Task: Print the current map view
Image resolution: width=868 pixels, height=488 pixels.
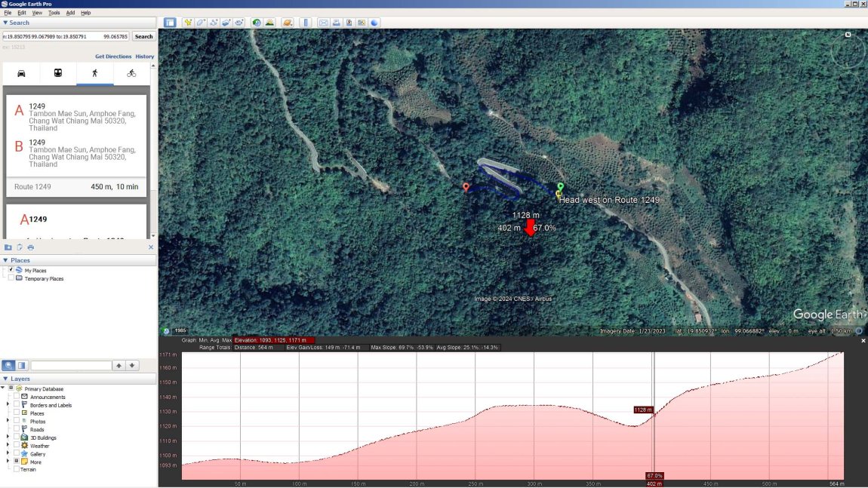Action: [x=336, y=23]
